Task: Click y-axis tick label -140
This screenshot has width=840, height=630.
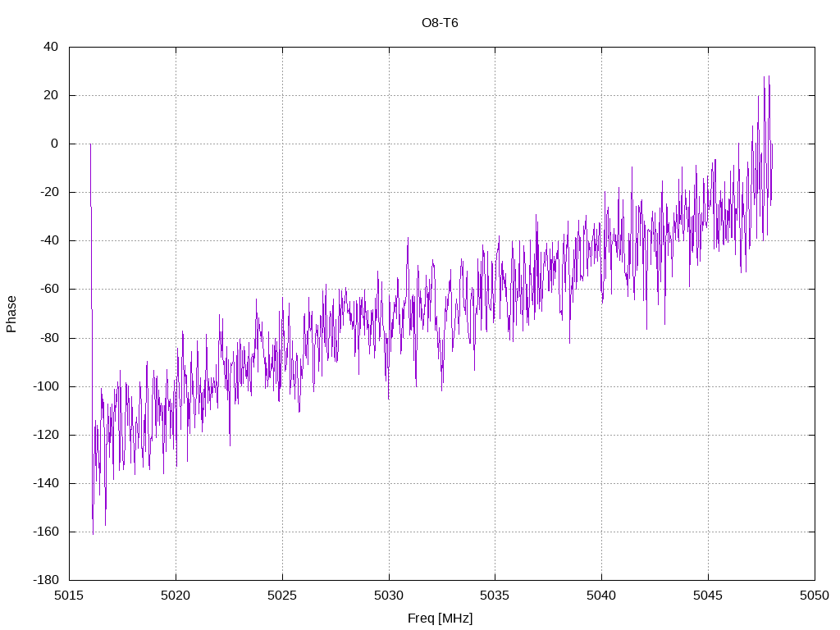Action: 46,483
